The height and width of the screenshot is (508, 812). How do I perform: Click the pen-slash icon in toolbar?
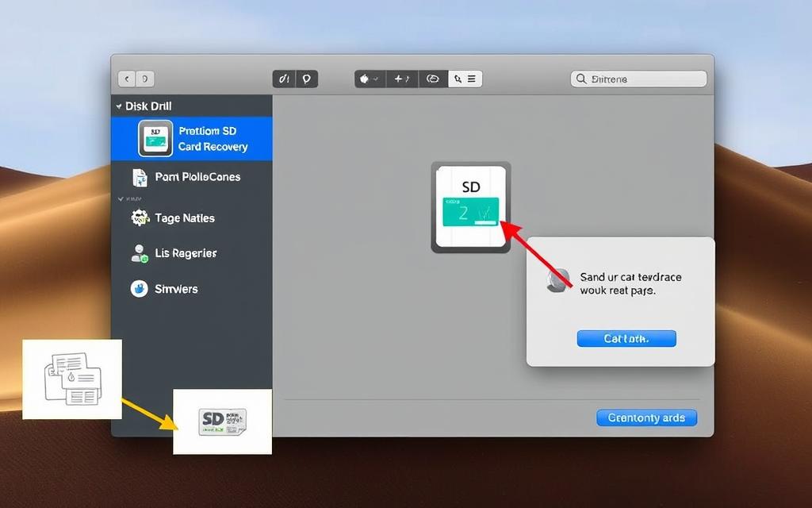pos(284,79)
